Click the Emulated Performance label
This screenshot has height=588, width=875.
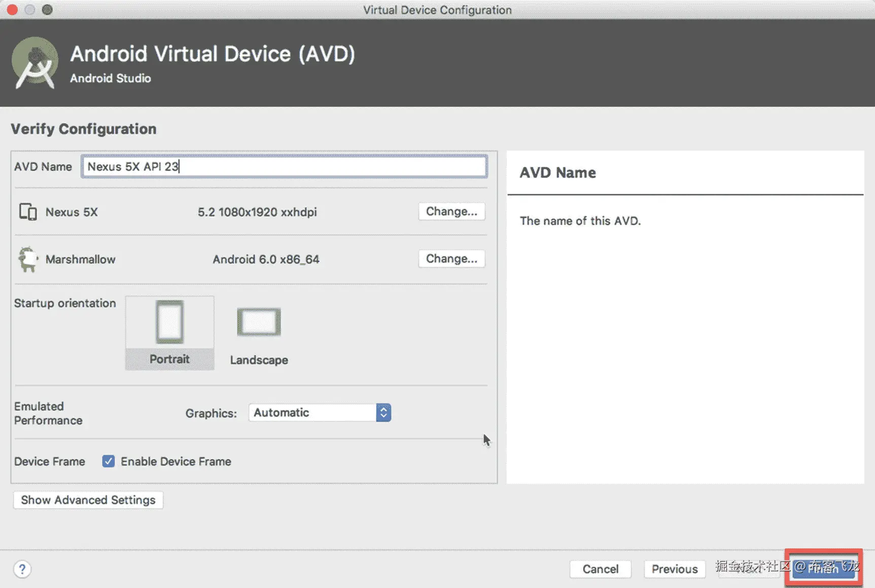pyautogui.click(x=48, y=413)
